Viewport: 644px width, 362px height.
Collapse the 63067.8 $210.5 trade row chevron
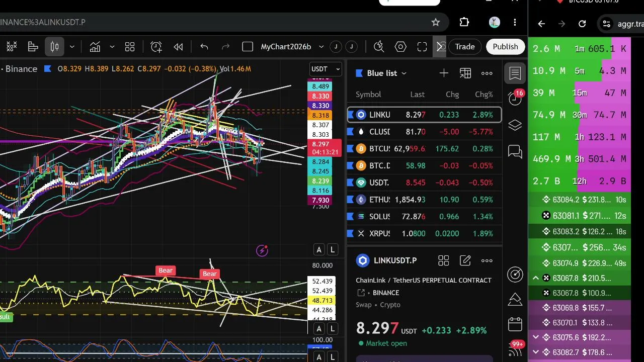pyautogui.click(x=536, y=278)
